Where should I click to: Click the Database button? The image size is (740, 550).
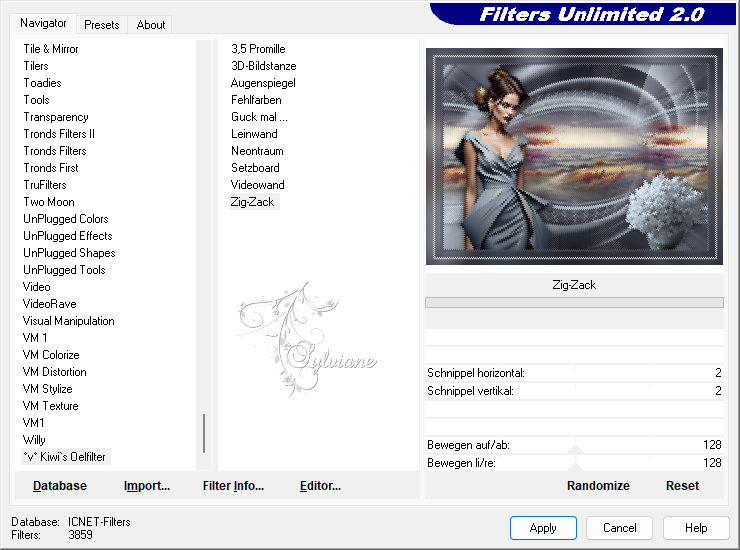[60, 485]
